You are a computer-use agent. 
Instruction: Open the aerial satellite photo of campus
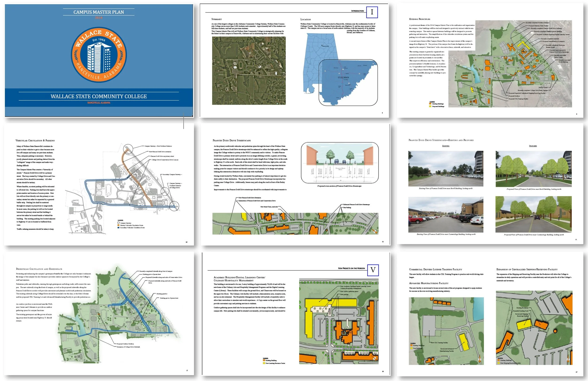click(x=249, y=71)
